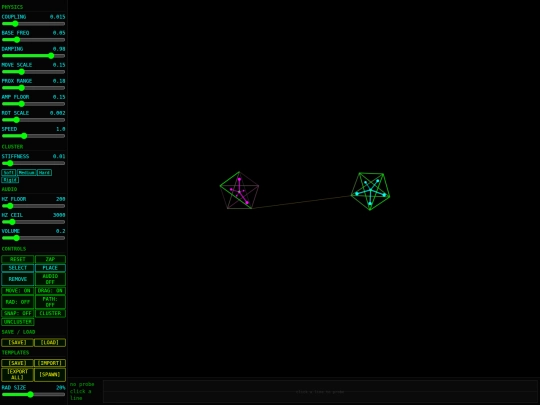Activate REMOVE mode
540x405 pixels.
coord(18,279)
